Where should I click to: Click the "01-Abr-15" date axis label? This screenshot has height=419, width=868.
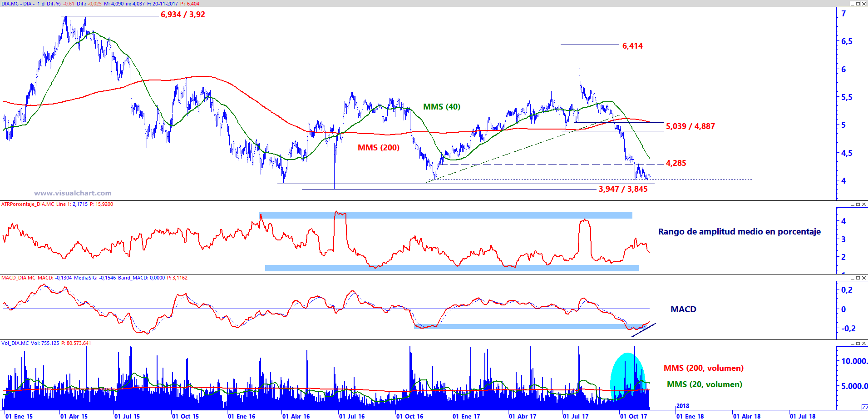(74, 416)
